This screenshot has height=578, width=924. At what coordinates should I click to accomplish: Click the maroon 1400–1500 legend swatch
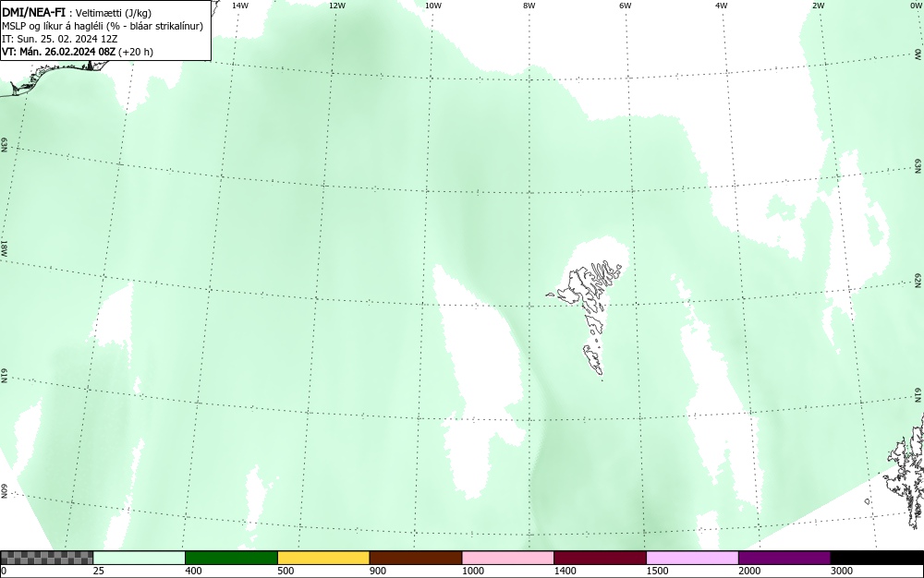tap(600, 558)
